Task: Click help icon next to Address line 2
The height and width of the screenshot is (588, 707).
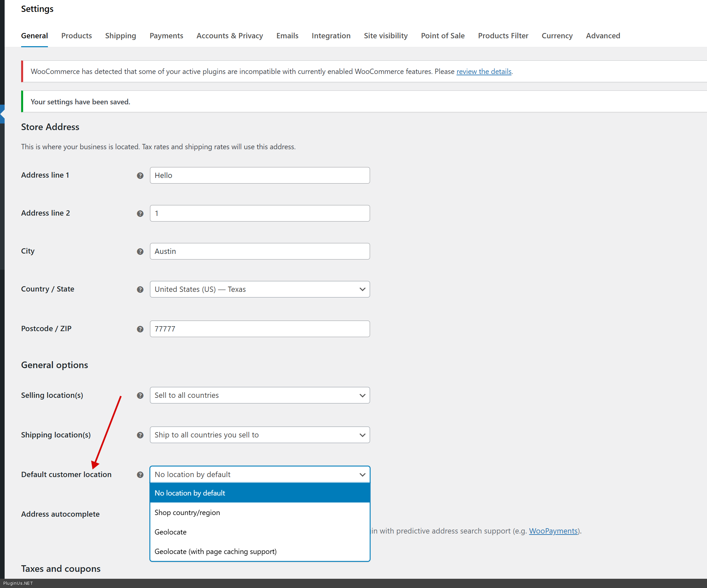Action: [140, 214]
